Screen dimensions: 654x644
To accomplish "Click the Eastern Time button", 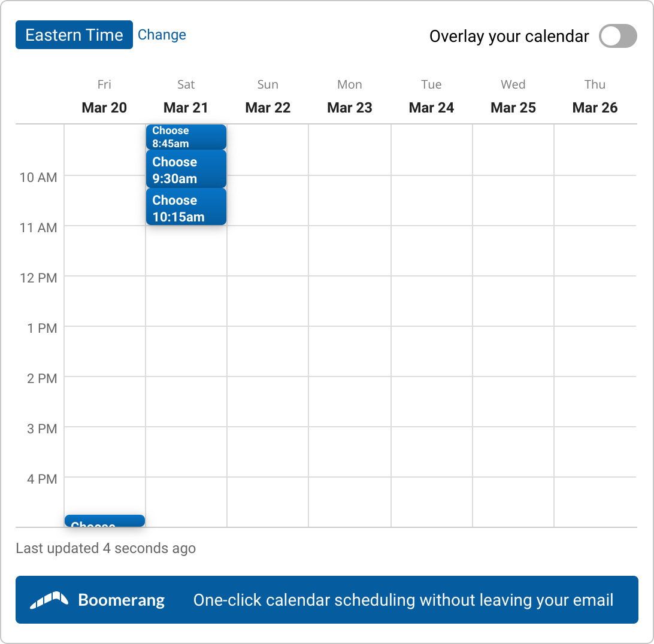I will click(74, 35).
